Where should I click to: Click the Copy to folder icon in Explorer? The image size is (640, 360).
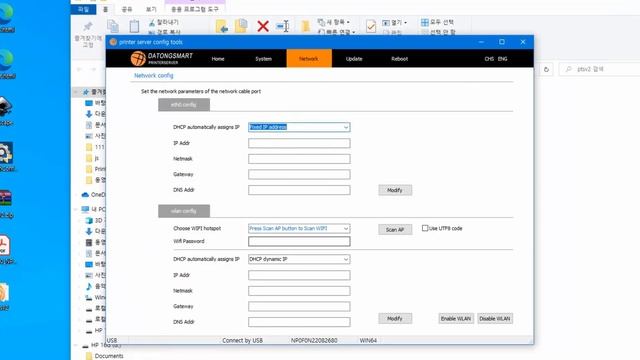[241, 27]
